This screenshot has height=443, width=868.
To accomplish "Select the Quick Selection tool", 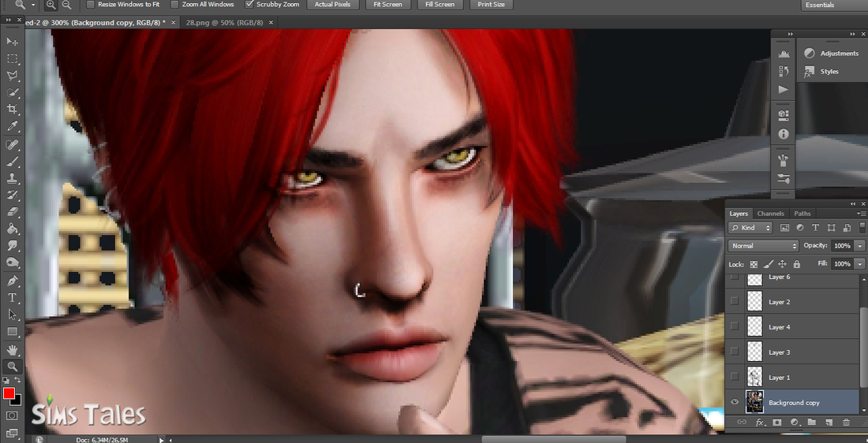I will coord(12,93).
